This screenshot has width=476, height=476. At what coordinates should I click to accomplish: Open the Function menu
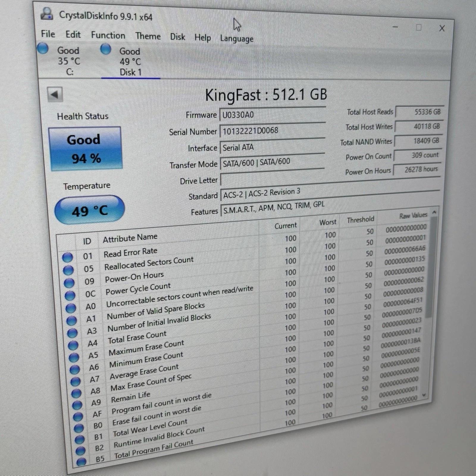tap(108, 35)
